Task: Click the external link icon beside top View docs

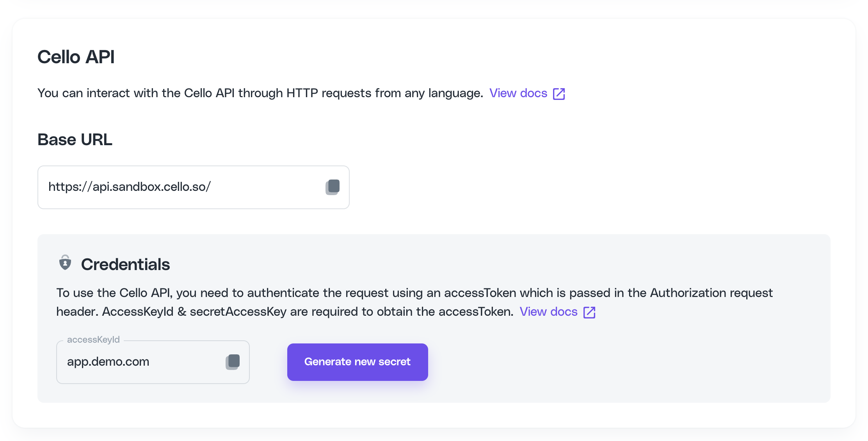Action: [559, 94]
